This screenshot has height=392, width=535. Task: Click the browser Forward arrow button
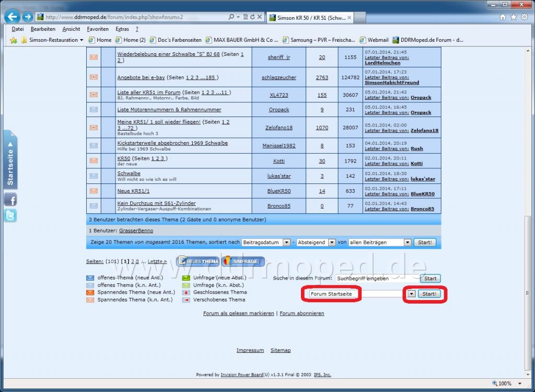click(x=28, y=17)
